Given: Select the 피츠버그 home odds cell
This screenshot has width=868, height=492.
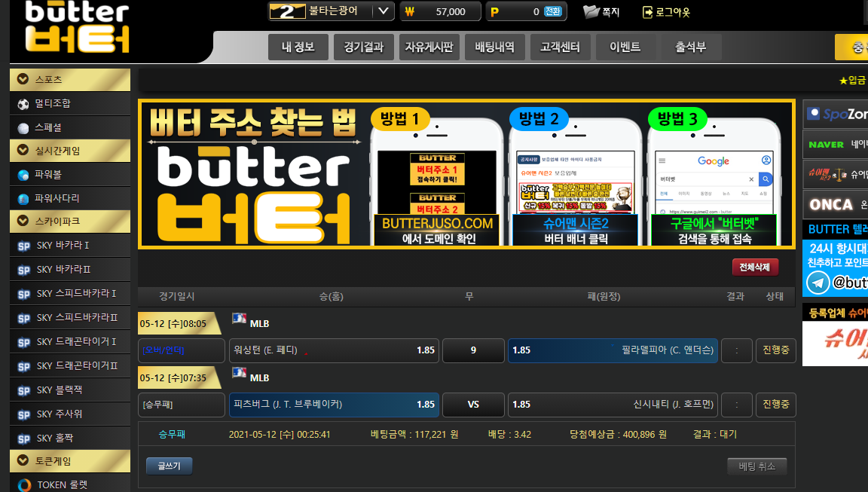Looking at the screenshot, I should click(x=334, y=405).
